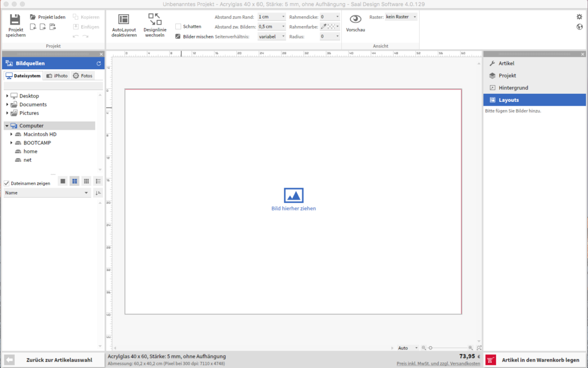Select the Layouts section
588x368 pixels.
[535, 100]
